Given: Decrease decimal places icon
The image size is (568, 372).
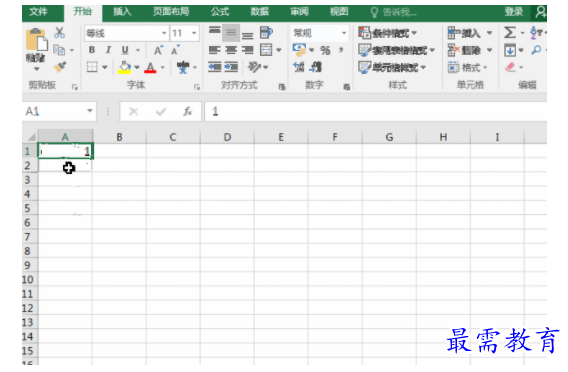Looking at the screenshot, I should tap(316, 67).
